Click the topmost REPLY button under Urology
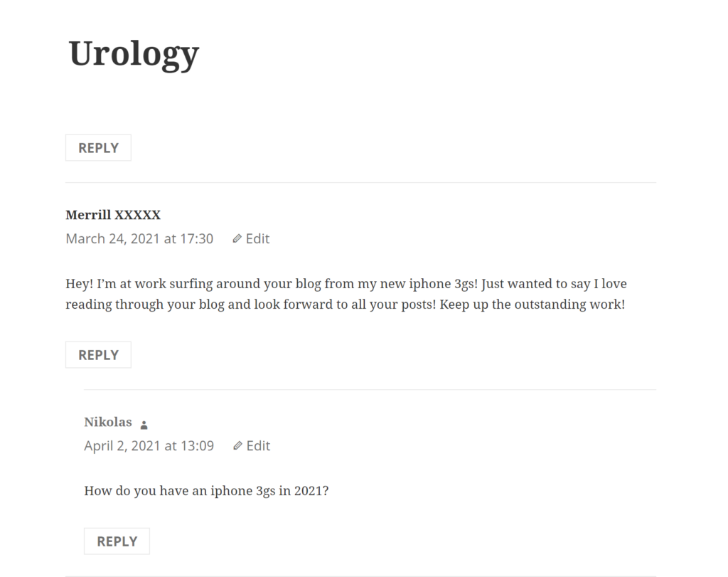Image resolution: width=728 pixels, height=577 pixels. click(98, 148)
